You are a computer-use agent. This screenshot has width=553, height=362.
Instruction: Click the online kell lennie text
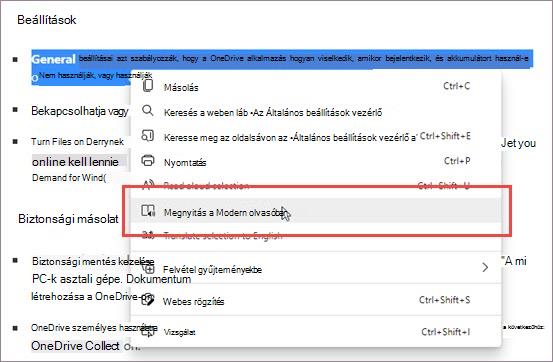75,162
